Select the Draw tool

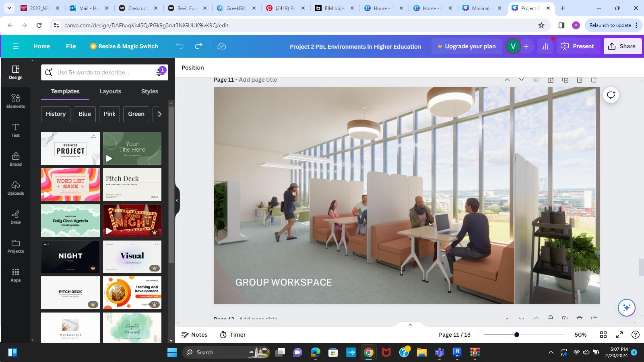tap(16, 217)
